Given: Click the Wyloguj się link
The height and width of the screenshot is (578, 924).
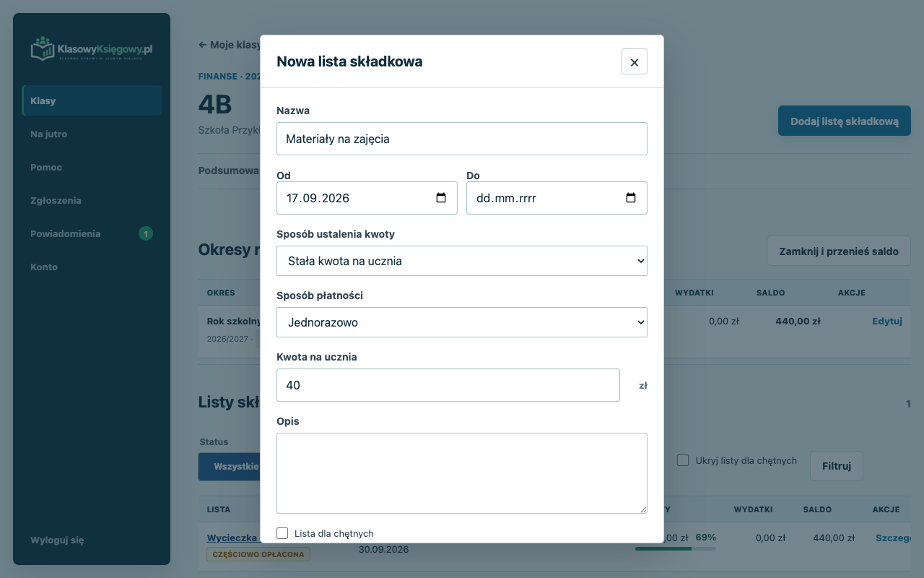Looking at the screenshot, I should point(57,540).
